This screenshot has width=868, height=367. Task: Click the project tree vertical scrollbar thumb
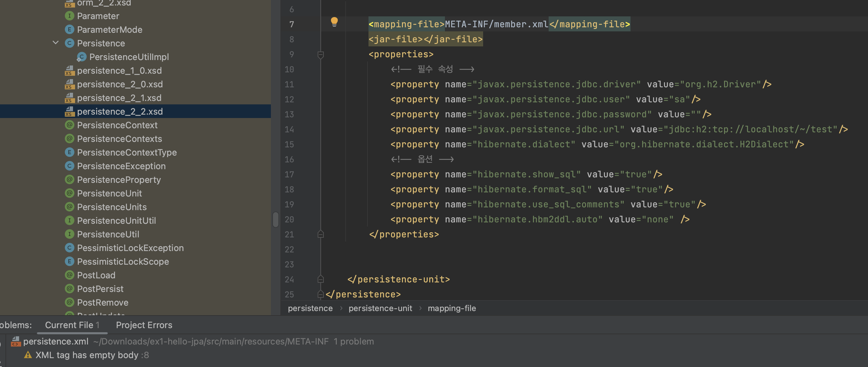click(276, 219)
